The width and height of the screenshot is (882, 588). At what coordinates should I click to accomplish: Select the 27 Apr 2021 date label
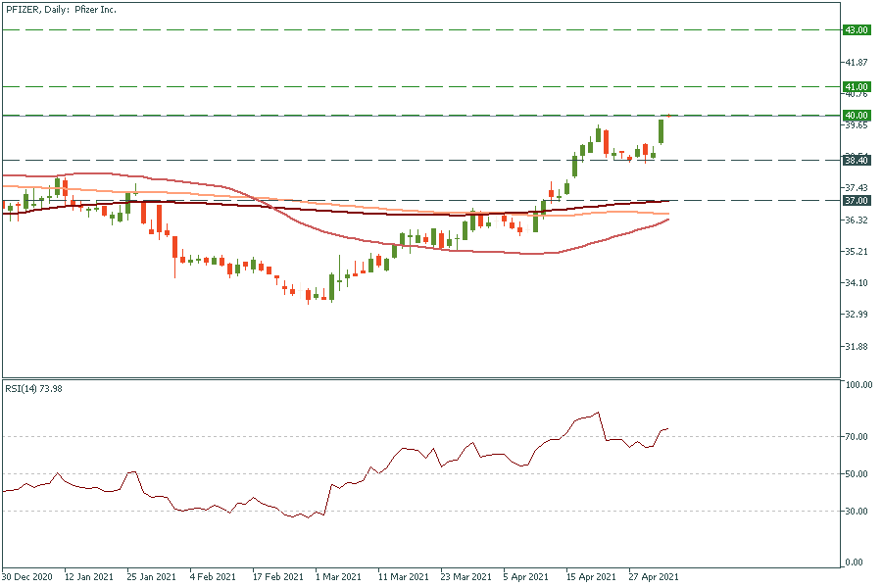coord(654,576)
